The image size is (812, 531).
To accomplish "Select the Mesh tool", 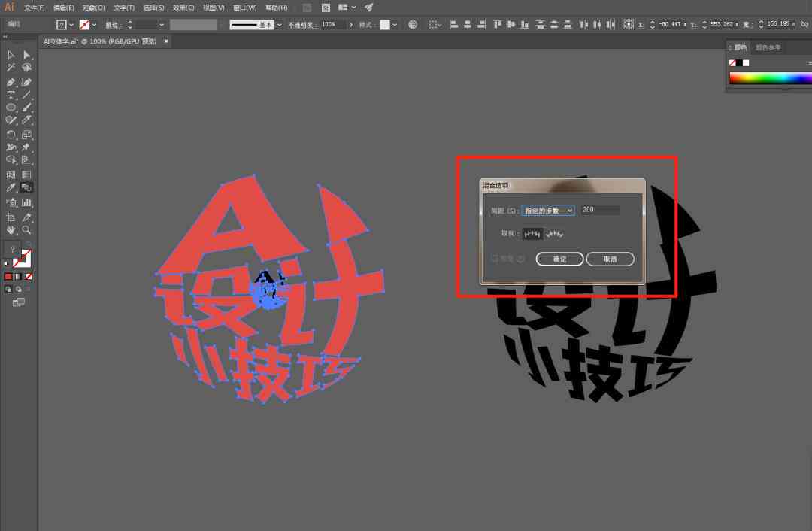I will click(x=11, y=174).
